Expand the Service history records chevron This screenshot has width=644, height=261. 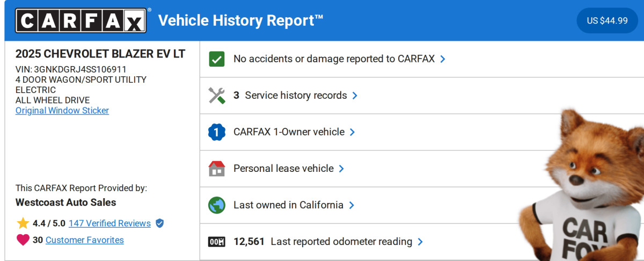(x=355, y=96)
